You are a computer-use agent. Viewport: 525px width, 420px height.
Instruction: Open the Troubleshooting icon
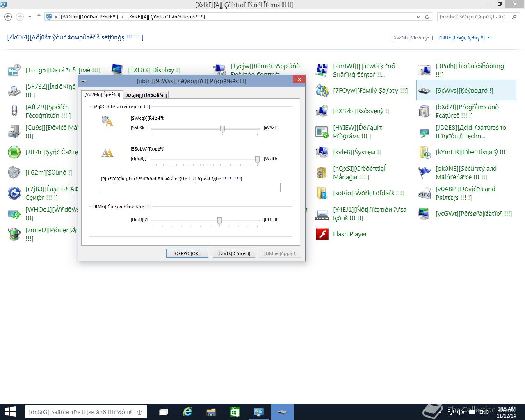click(424, 70)
